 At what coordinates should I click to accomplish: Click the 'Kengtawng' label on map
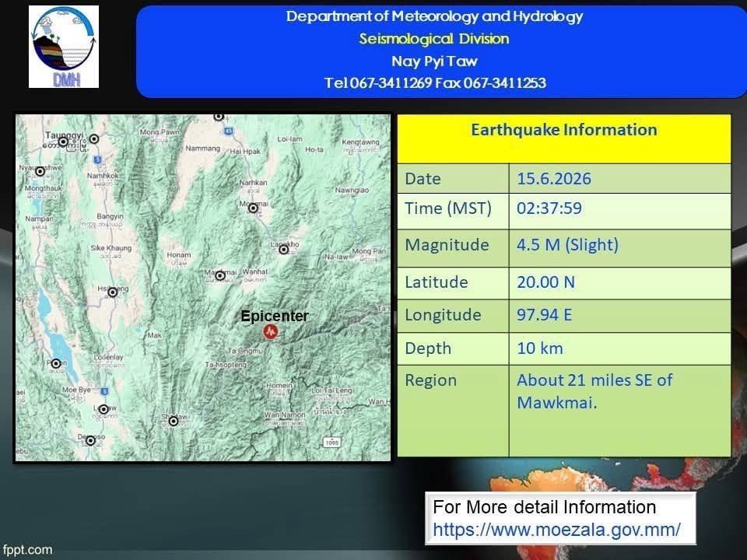tap(360, 142)
